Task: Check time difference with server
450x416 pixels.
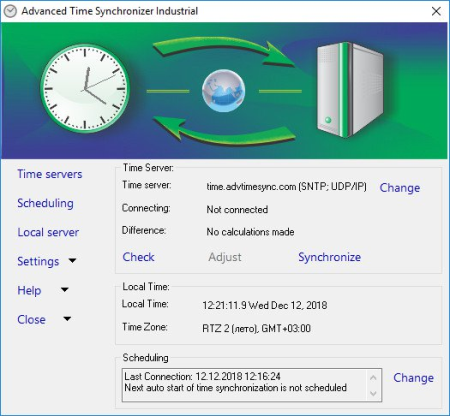Action: 138,257
